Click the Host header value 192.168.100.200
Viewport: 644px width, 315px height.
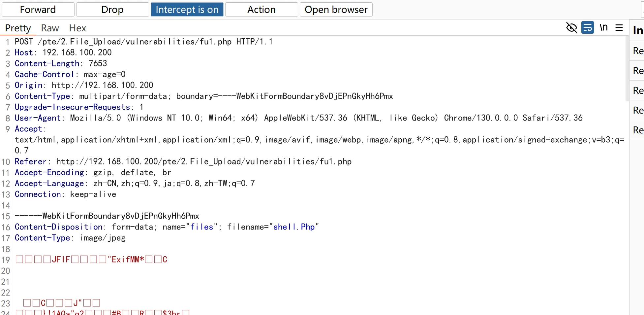click(x=77, y=52)
